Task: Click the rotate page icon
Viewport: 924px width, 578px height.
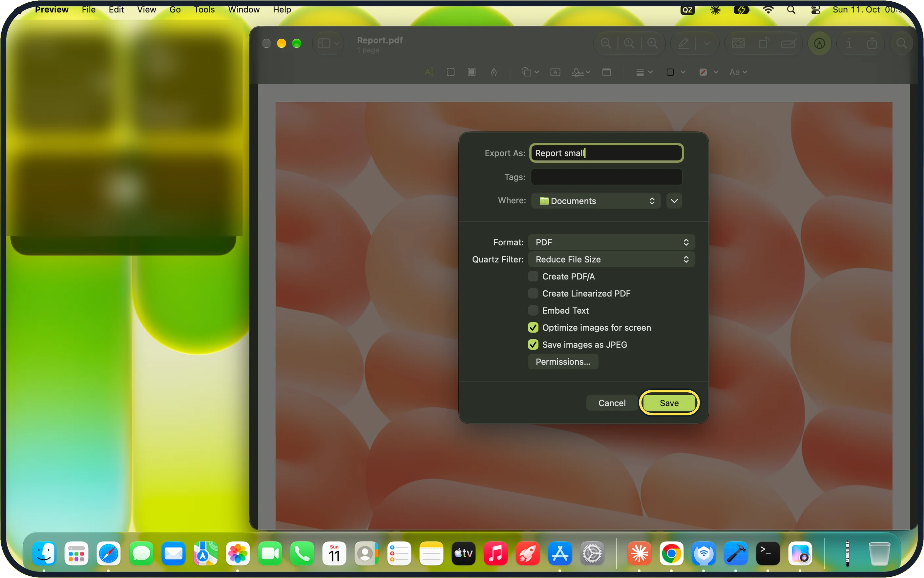Action: pyautogui.click(x=764, y=43)
